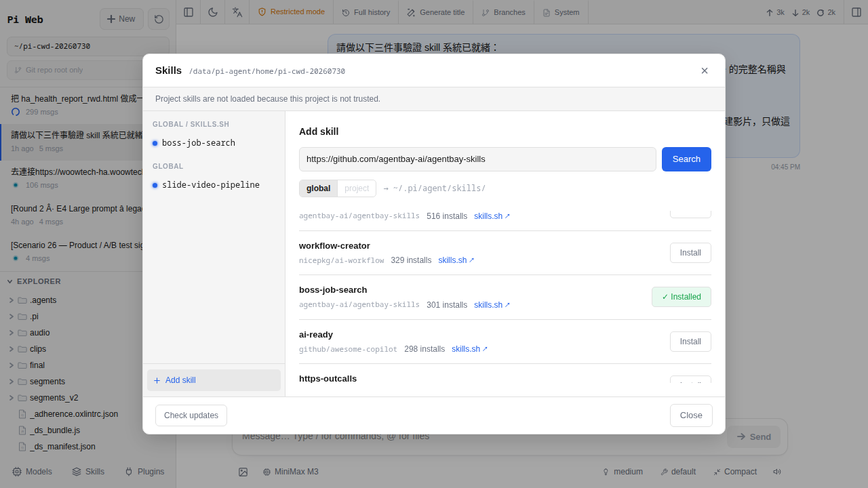The image size is (868, 488).
Task: Click Generate title
Action: point(436,12)
